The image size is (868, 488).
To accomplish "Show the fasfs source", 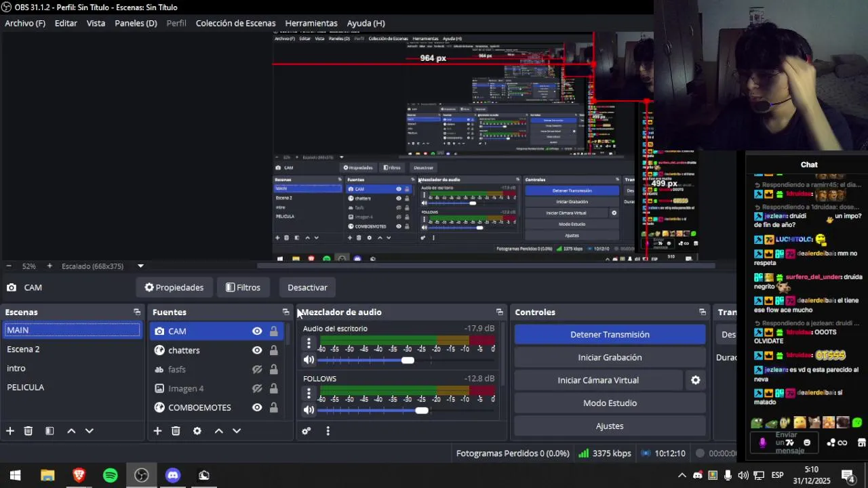I will pos(257,369).
